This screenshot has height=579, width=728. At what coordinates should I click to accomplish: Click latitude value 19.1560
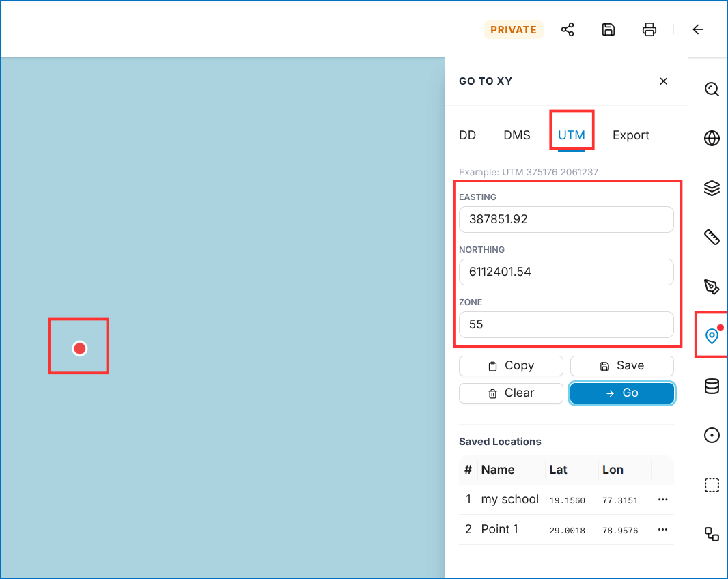click(567, 500)
